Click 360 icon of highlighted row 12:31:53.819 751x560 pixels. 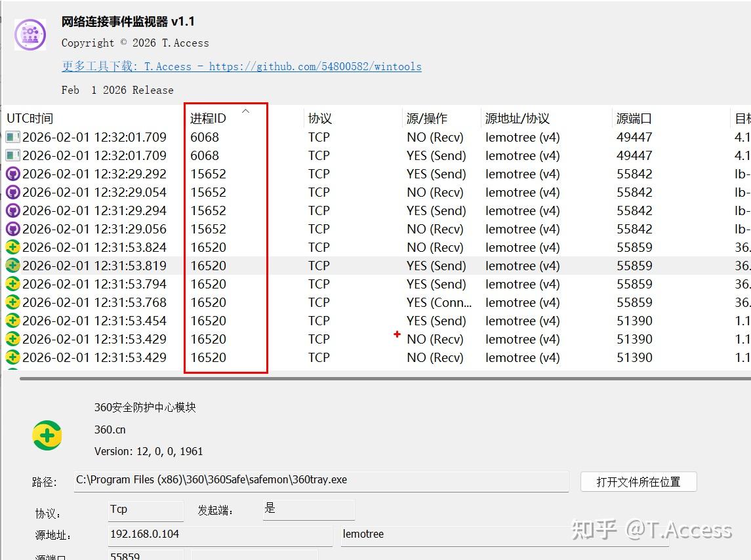(x=13, y=266)
